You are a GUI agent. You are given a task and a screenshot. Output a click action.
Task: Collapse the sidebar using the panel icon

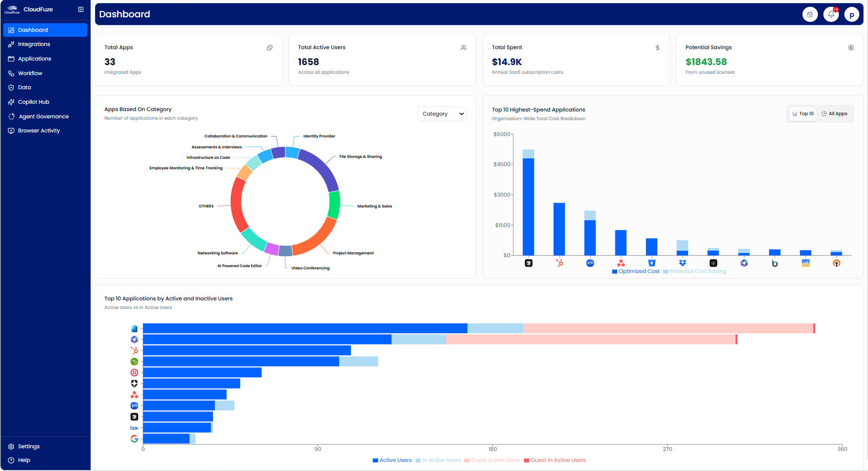point(81,10)
